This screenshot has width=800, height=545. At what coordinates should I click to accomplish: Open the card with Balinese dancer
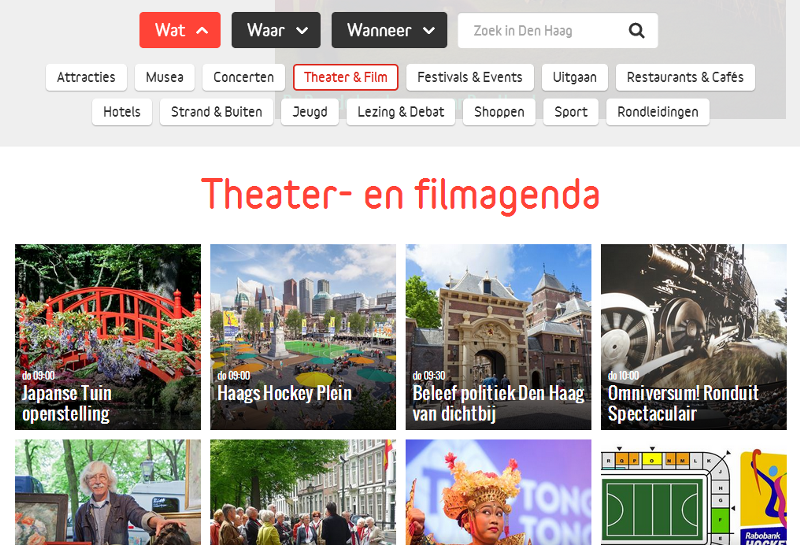[x=498, y=492]
